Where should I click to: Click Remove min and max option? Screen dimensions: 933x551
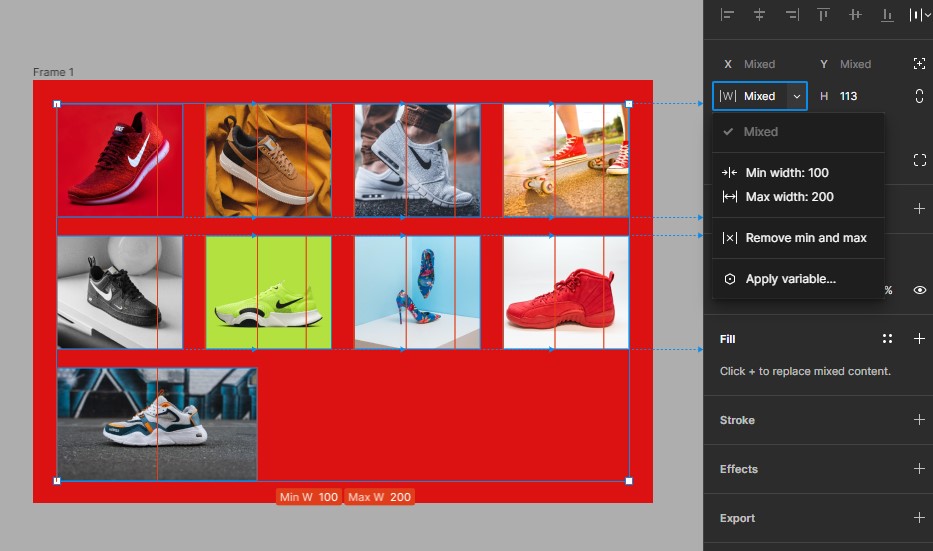(805, 238)
